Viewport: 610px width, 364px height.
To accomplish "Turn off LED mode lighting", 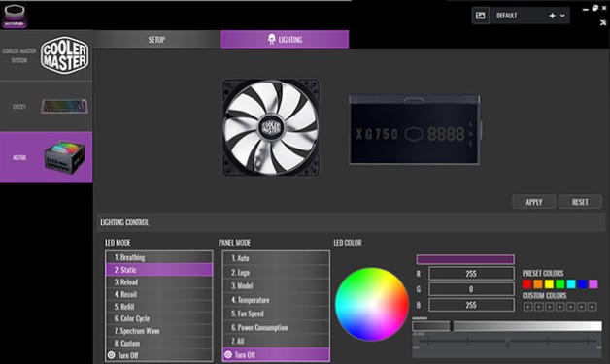I will tap(159, 355).
